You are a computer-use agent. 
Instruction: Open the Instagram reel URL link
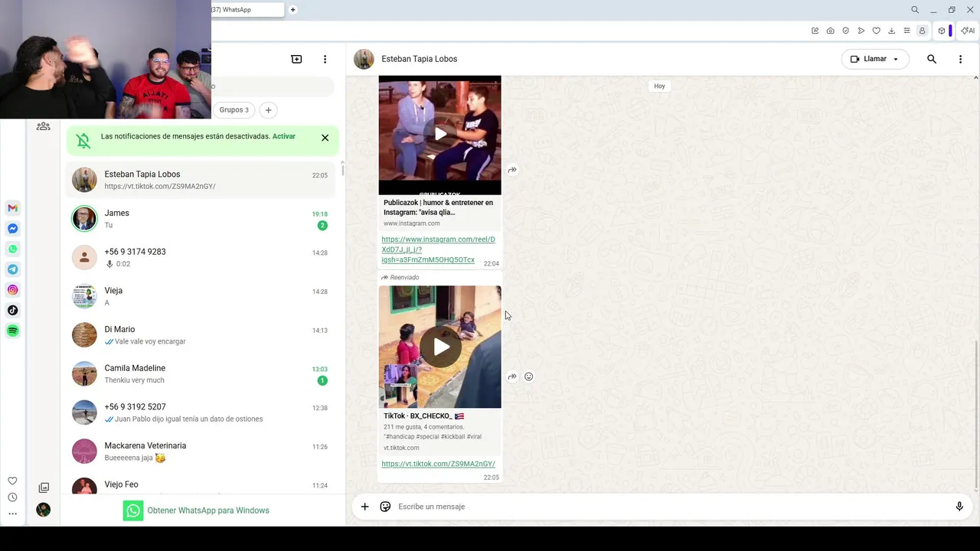tap(438, 249)
